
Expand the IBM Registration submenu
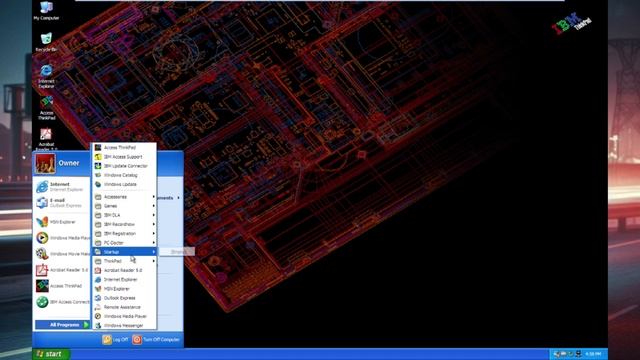click(x=124, y=233)
